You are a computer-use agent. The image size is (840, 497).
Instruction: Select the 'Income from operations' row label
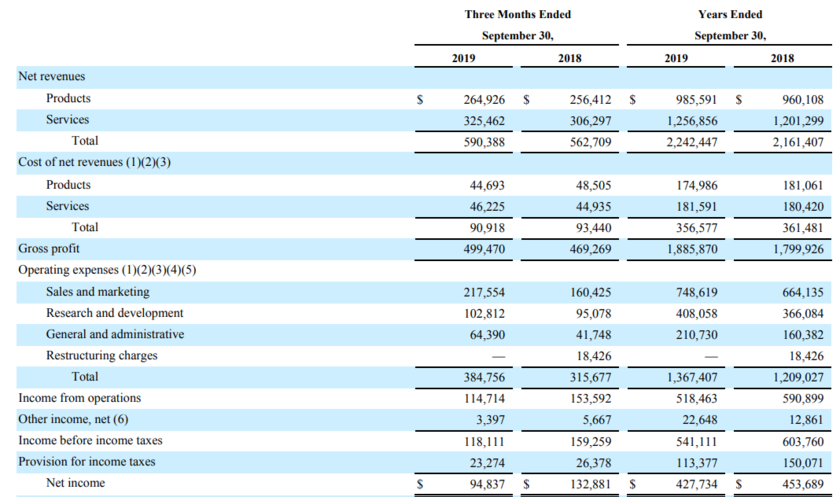click(79, 398)
